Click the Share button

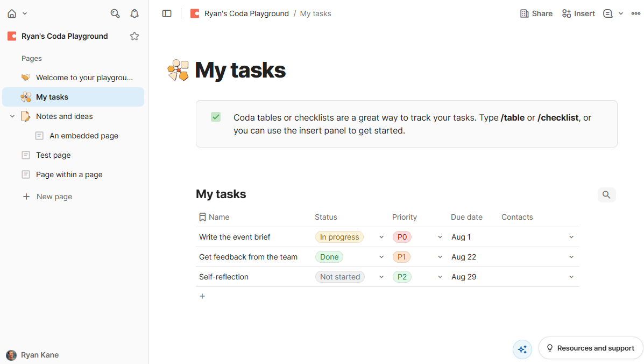[x=536, y=13]
